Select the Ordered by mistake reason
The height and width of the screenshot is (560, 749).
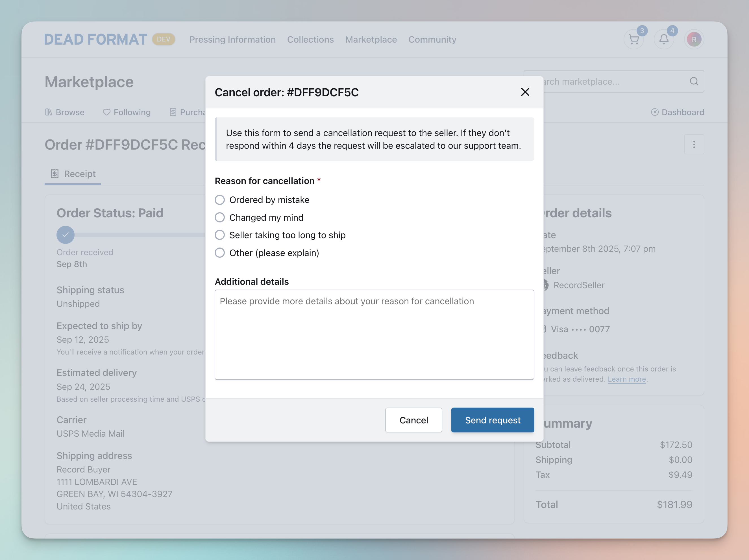coord(219,200)
